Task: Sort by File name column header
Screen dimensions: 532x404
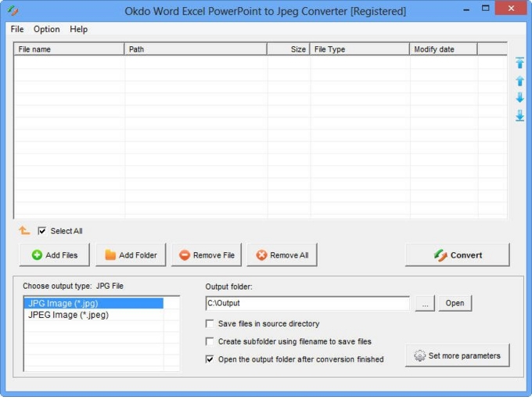Action: 69,49
